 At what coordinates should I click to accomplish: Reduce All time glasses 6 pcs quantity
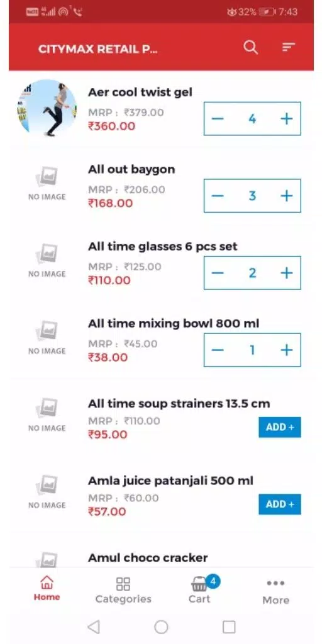(218, 273)
